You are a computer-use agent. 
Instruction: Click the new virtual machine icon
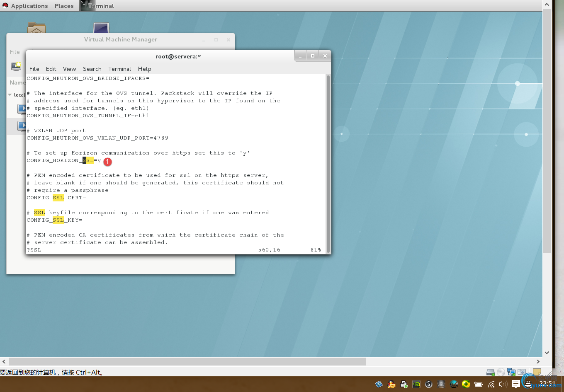coord(16,66)
